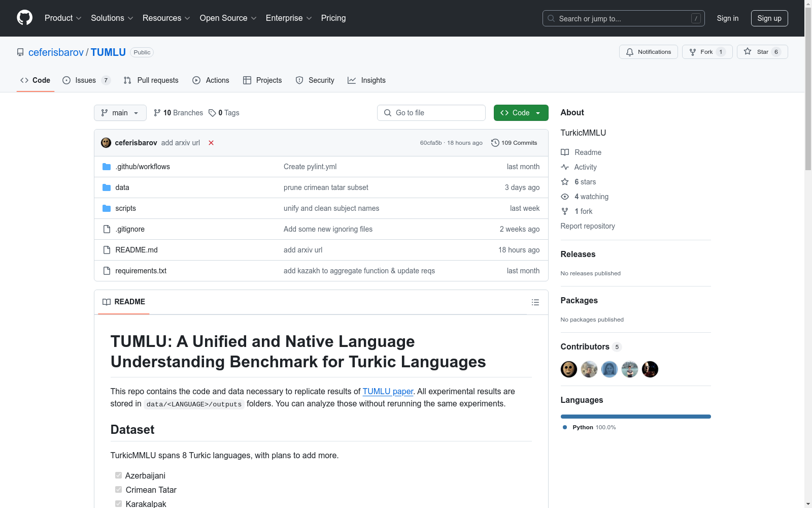Click the star icon beside 6 stars
The width and height of the screenshot is (812, 508).
[565, 182]
